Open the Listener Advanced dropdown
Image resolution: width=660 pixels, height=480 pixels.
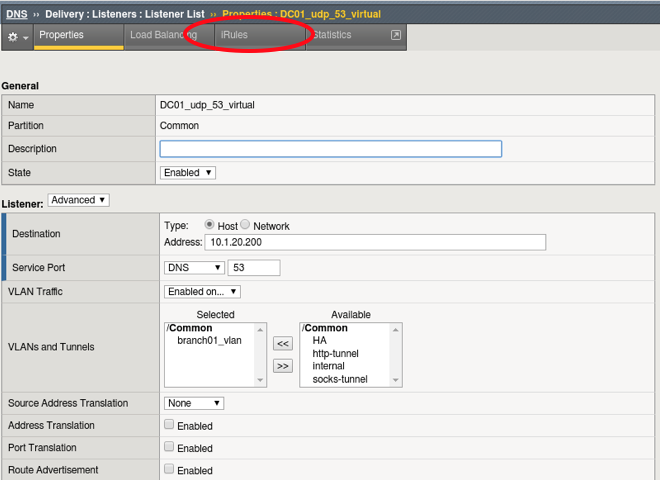78,200
